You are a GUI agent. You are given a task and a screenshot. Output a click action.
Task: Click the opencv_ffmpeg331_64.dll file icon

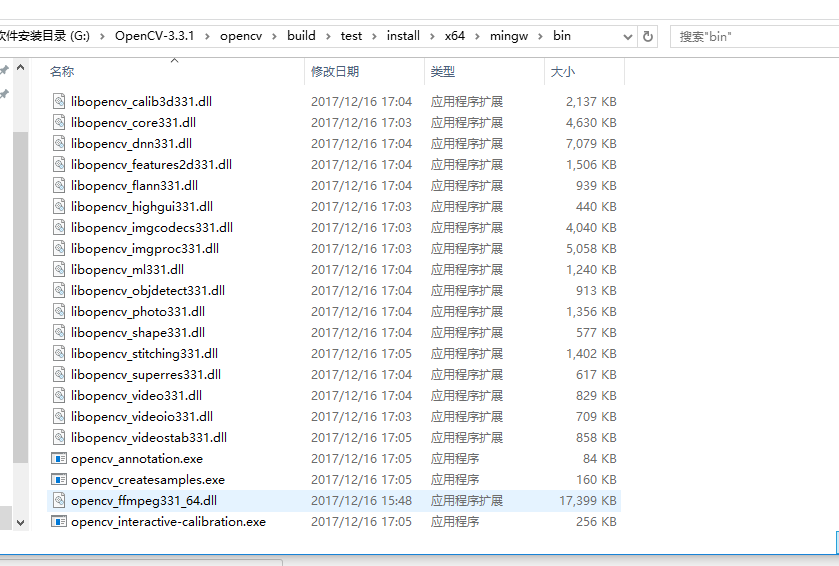click(x=59, y=501)
